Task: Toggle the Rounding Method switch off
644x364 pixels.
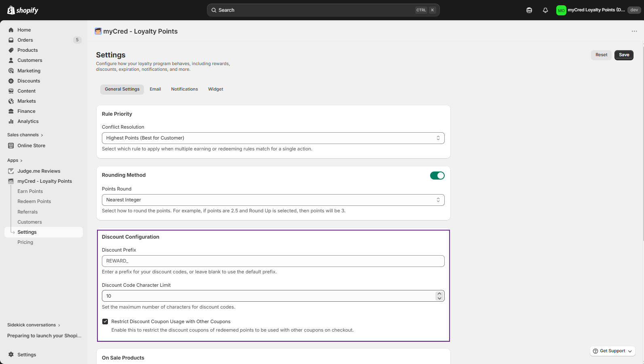Action: (x=437, y=176)
